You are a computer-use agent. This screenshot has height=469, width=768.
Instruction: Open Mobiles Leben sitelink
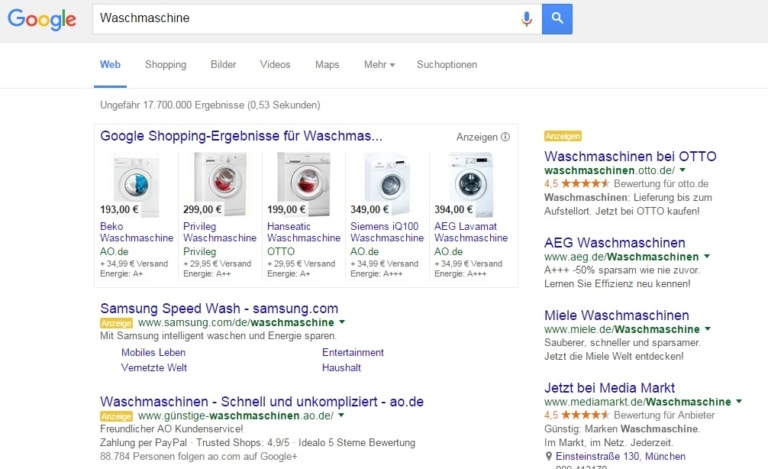pos(153,352)
